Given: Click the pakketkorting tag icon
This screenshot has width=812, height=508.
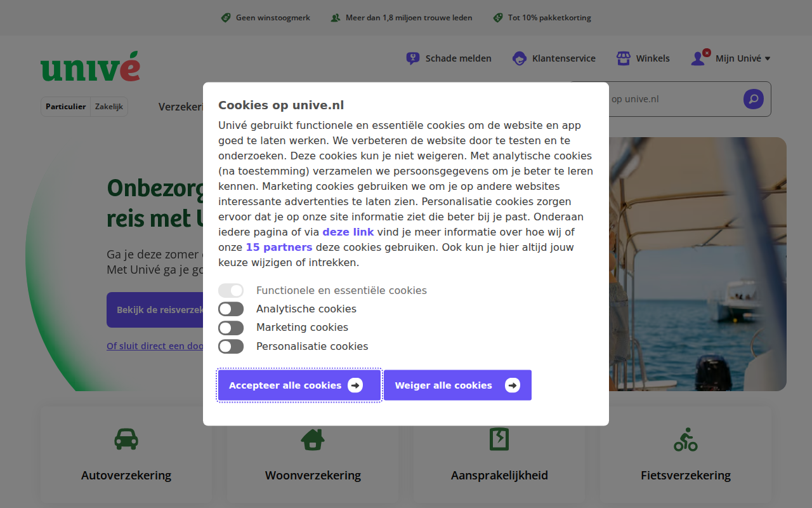Looking at the screenshot, I should (x=498, y=18).
